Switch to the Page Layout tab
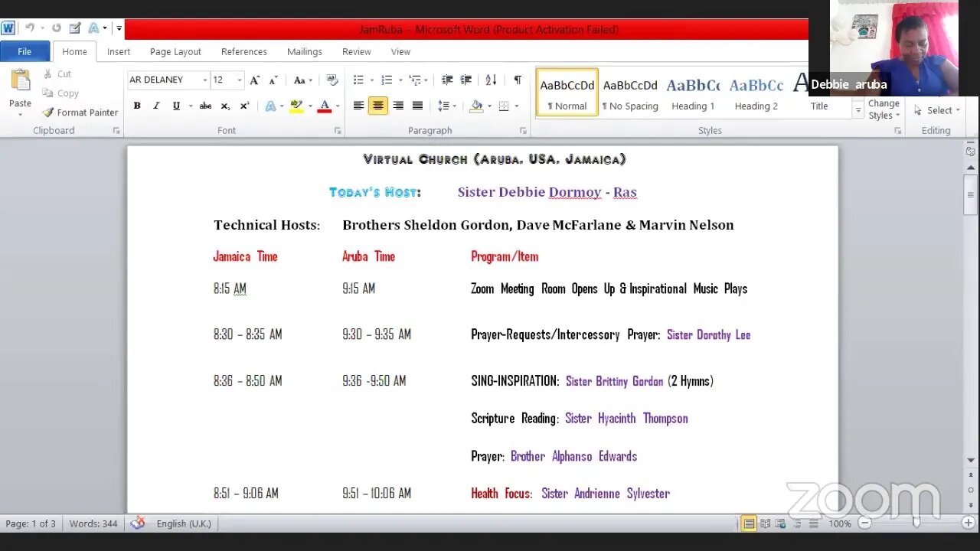Image resolution: width=980 pixels, height=551 pixels. [175, 51]
